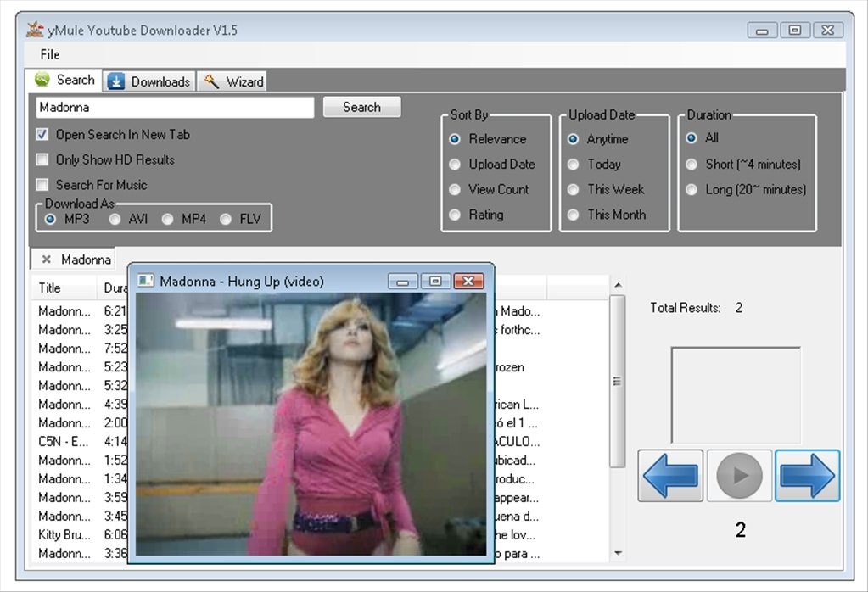This screenshot has width=868, height=592.
Task: Select the result row with duration 1:34
Action: tap(81, 479)
